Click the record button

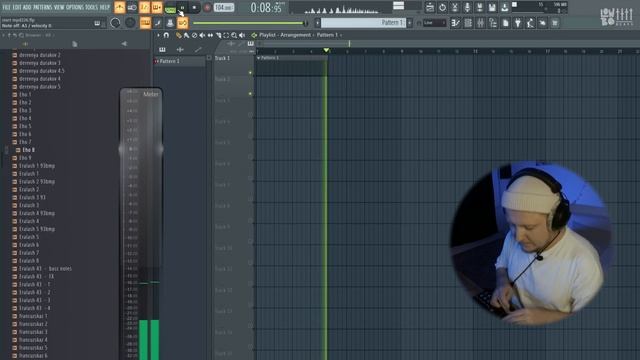coord(207,7)
